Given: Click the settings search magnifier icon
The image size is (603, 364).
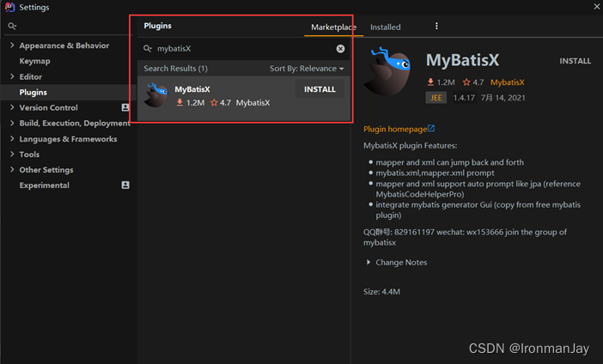Looking at the screenshot, I should coord(12,26).
